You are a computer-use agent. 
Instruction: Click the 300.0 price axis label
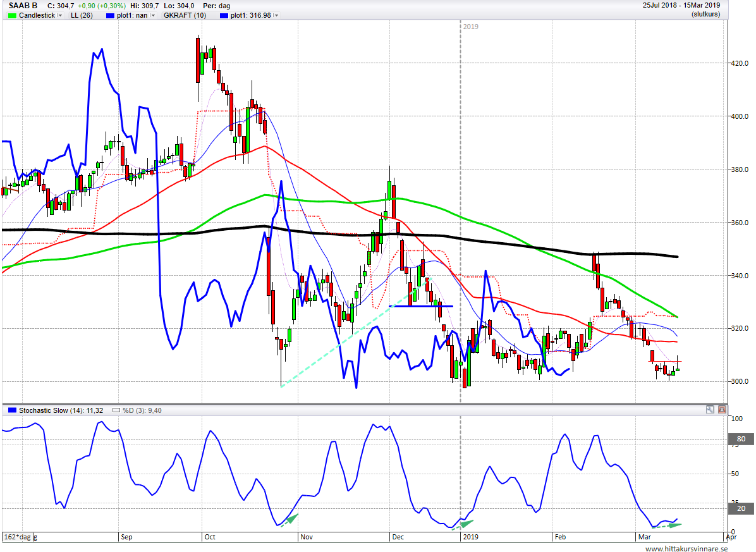739,382
